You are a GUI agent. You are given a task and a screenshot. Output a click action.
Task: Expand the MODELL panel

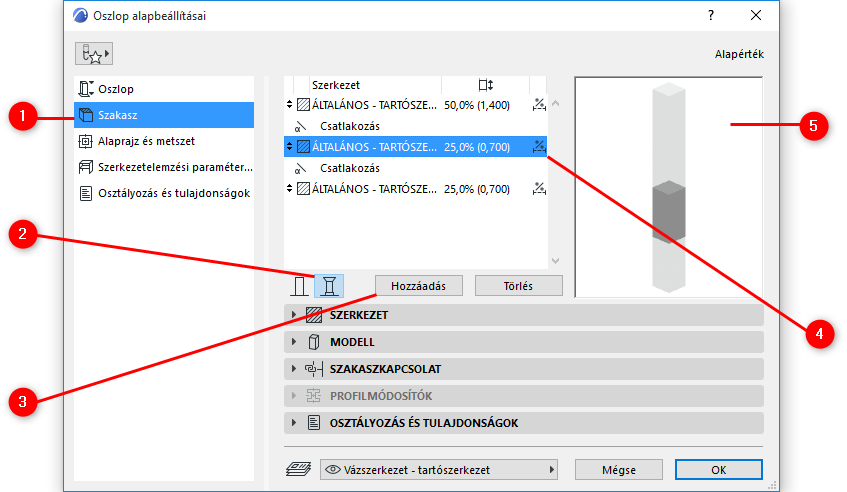(294, 342)
